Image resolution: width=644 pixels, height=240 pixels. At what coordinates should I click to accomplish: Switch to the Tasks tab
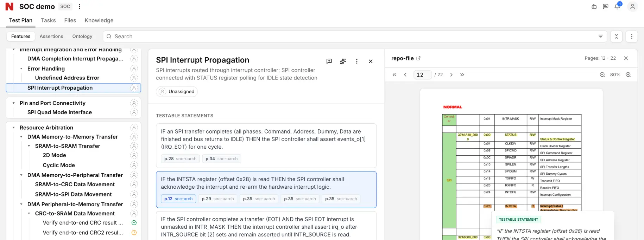48,20
